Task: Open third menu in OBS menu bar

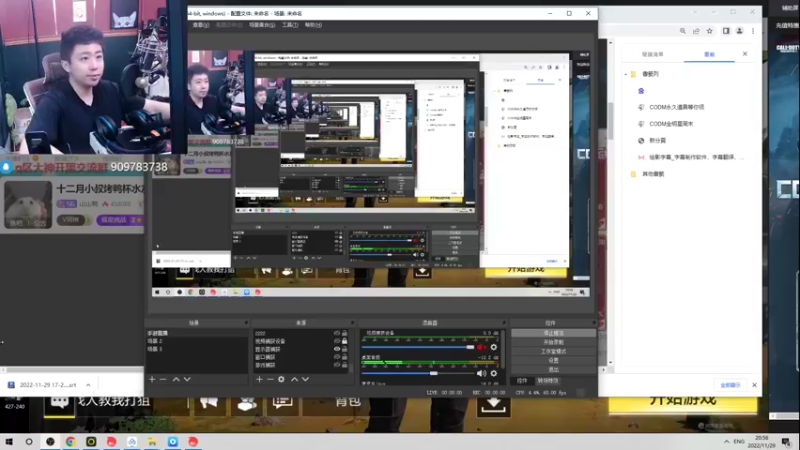Action: (262, 25)
